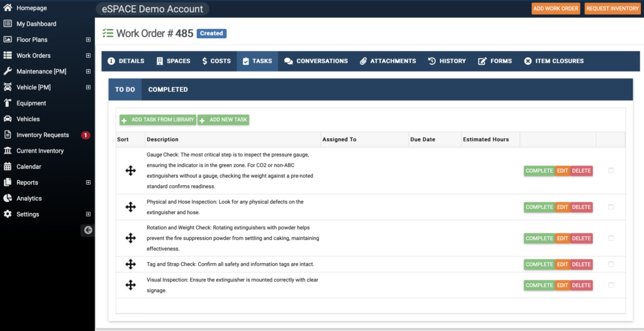644x331 pixels.
Task: Open Inventory Requests with red badge
Action: (43, 135)
